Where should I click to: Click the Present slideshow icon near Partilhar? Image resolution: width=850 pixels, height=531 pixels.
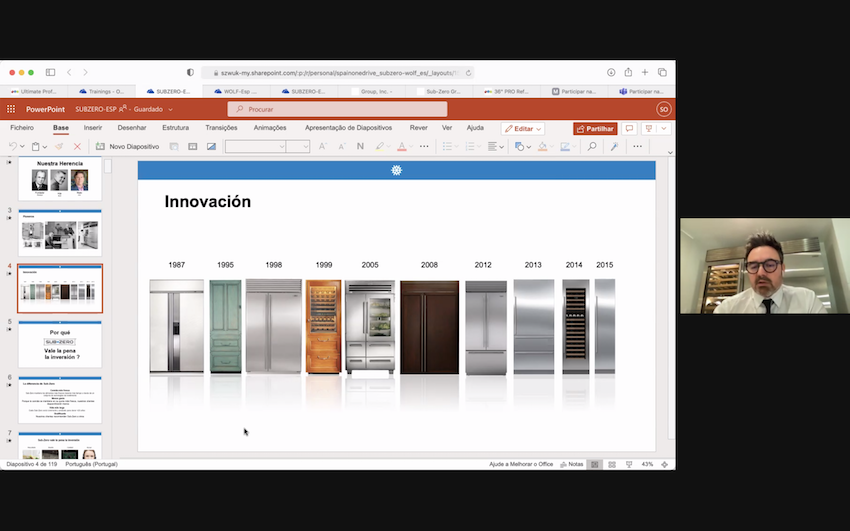pos(648,128)
